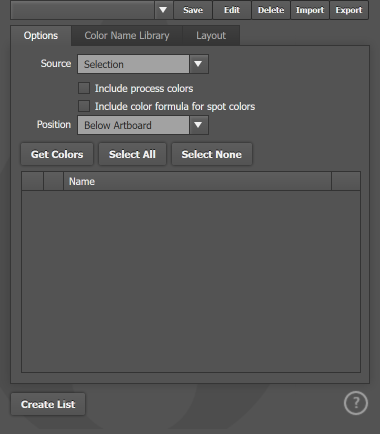Edit the selected preset
The image size is (380, 434).
click(x=232, y=10)
